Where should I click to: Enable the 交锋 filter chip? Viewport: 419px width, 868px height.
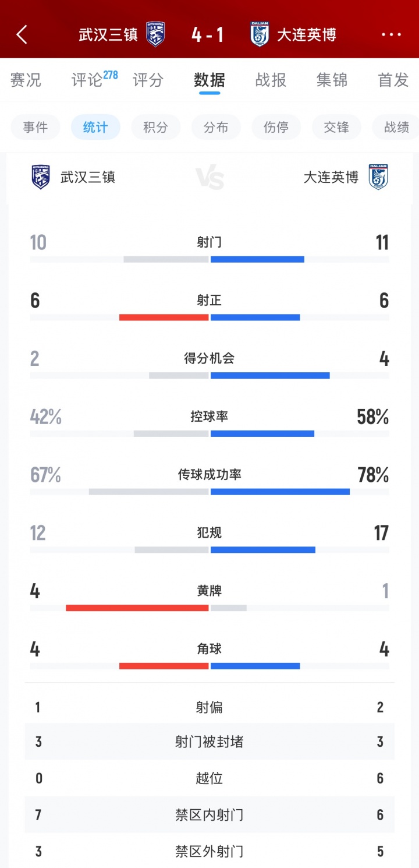pyautogui.click(x=336, y=127)
